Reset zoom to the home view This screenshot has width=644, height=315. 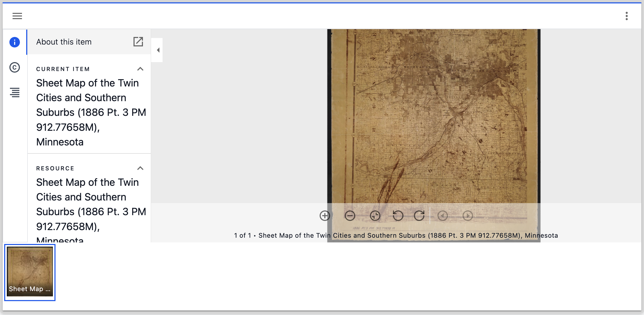click(x=375, y=216)
